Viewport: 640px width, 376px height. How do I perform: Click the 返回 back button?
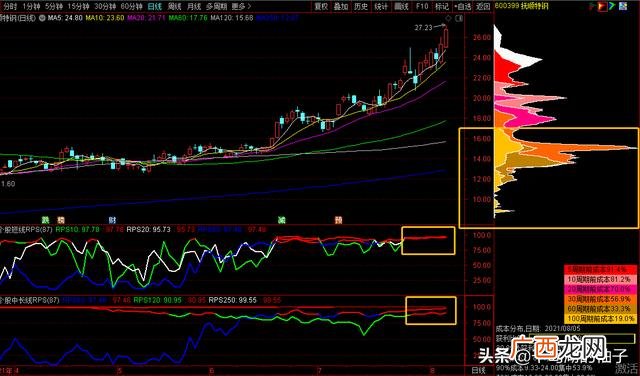[484, 7]
